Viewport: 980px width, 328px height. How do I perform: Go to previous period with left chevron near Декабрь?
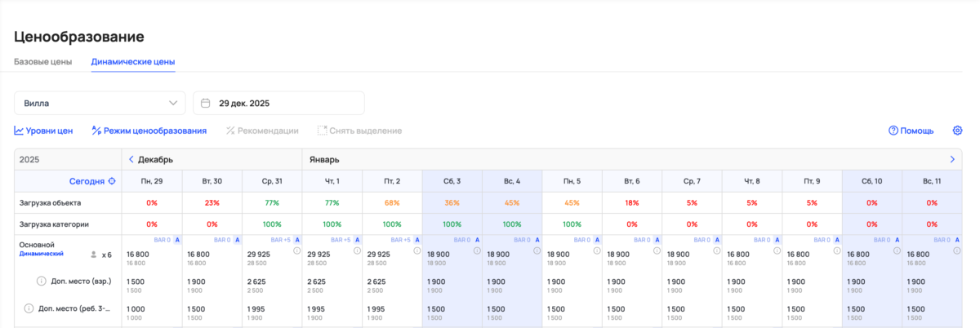click(131, 160)
